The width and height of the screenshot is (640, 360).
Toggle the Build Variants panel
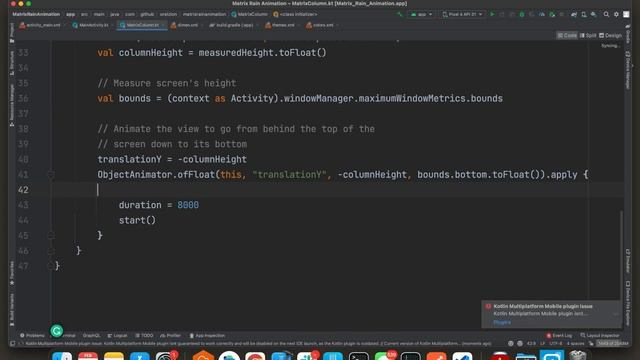[x=12, y=309]
